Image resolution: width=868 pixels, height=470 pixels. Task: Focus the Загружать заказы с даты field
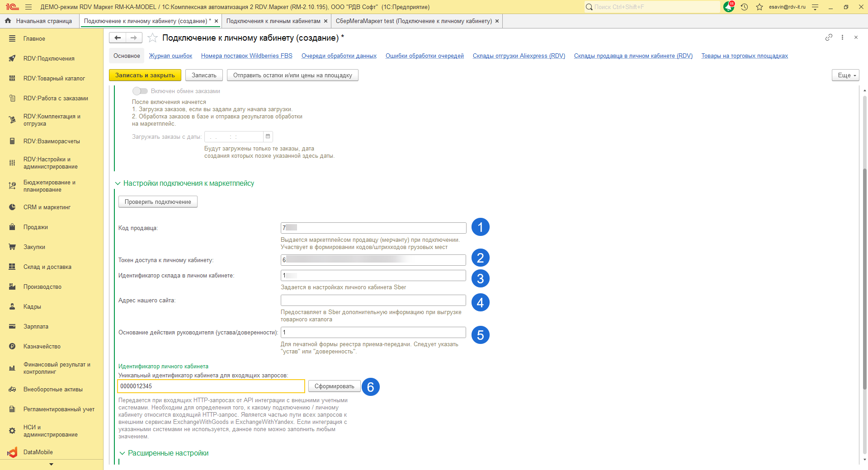pyautogui.click(x=234, y=136)
